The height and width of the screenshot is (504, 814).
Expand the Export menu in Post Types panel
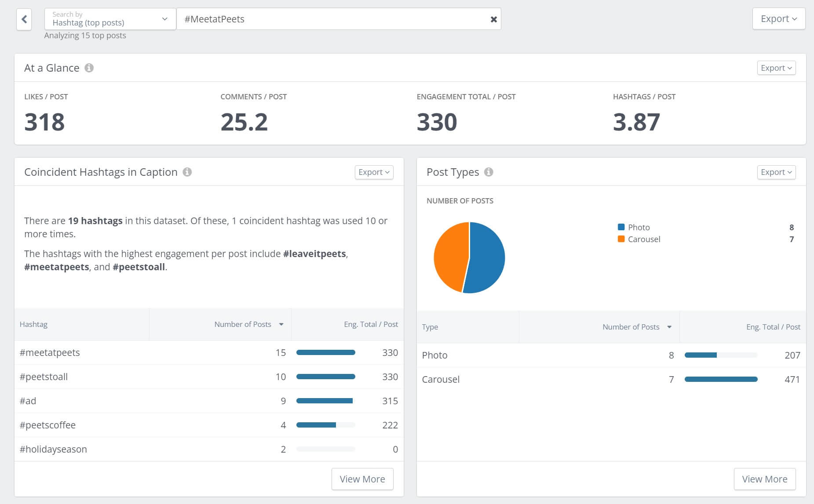click(776, 172)
